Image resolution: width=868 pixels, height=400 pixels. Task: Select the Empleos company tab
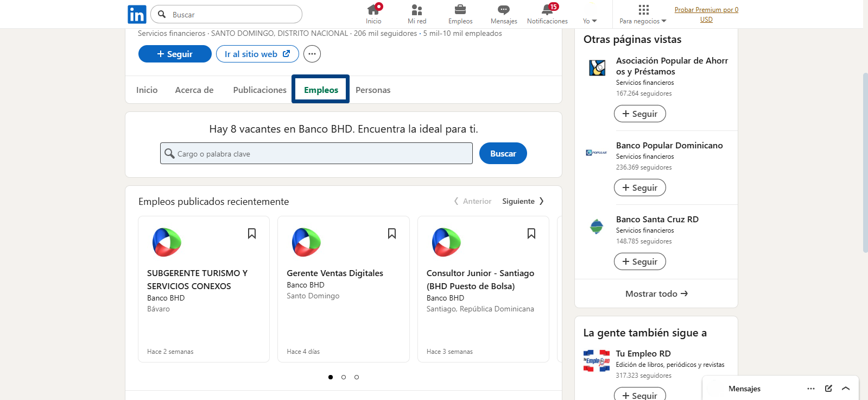pyautogui.click(x=321, y=90)
